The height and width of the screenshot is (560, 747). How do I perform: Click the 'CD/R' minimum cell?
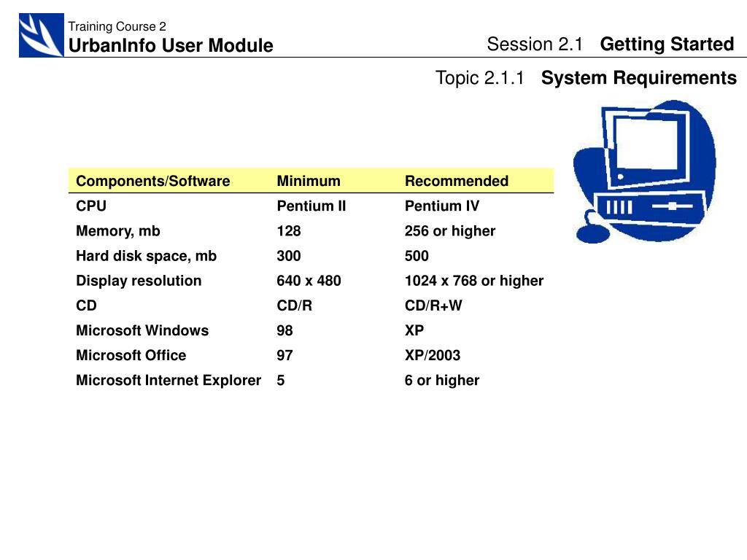[295, 306]
